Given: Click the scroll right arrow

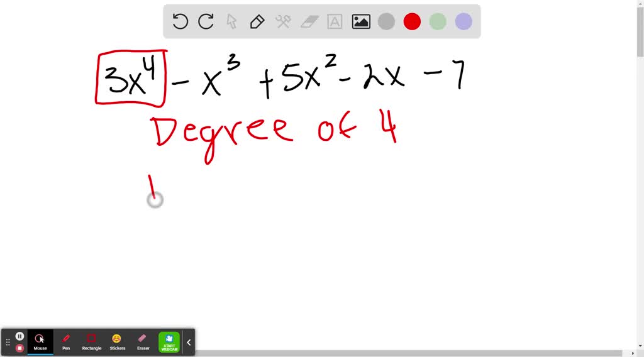Looking at the screenshot, I should click(x=633, y=353).
